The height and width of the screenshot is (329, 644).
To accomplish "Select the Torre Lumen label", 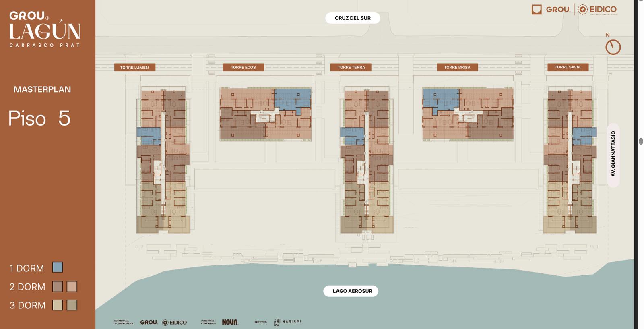I will pyautogui.click(x=135, y=68).
